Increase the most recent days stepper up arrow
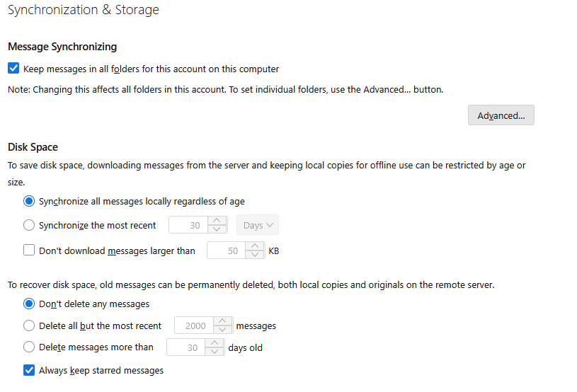Image resolution: width=577 pixels, height=392 pixels. coord(219,221)
